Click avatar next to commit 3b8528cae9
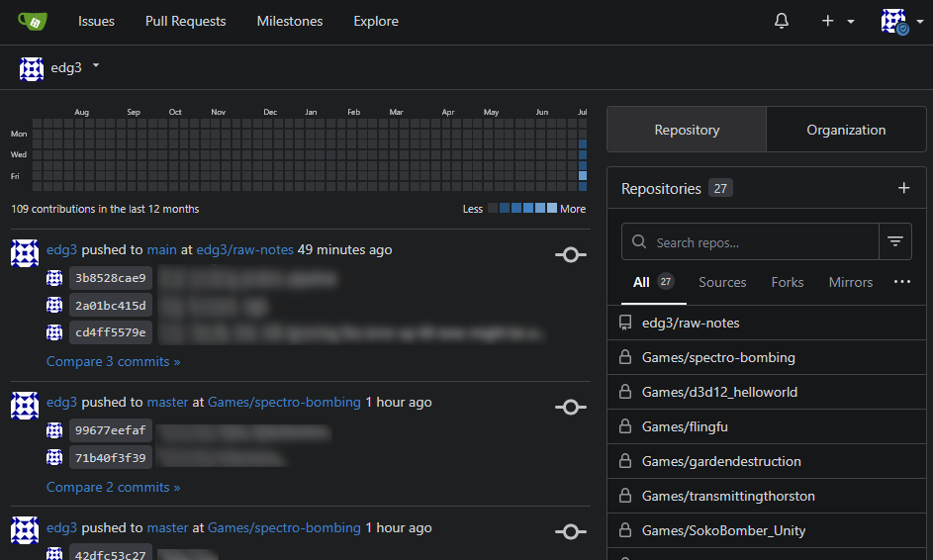This screenshot has height=560, width=933. point(54,278)
